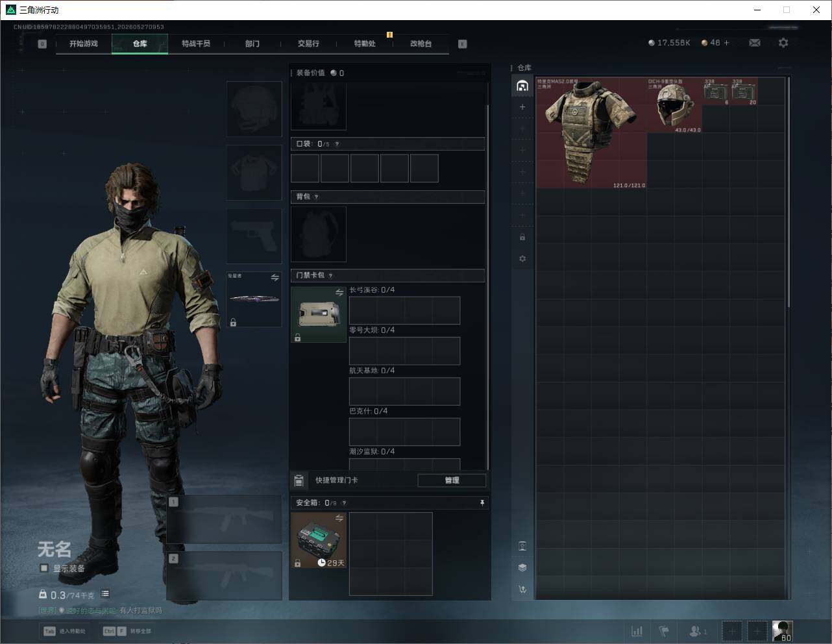This screenshot has height=644, width=832.
Task: Click the world chat message line
Action: tap(100, 611)
